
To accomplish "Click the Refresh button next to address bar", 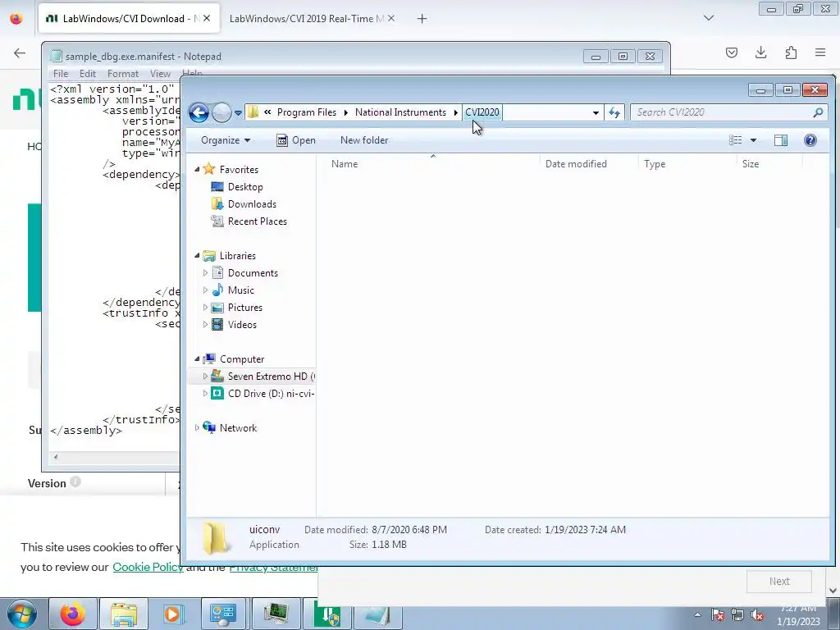I will (614, 112).
